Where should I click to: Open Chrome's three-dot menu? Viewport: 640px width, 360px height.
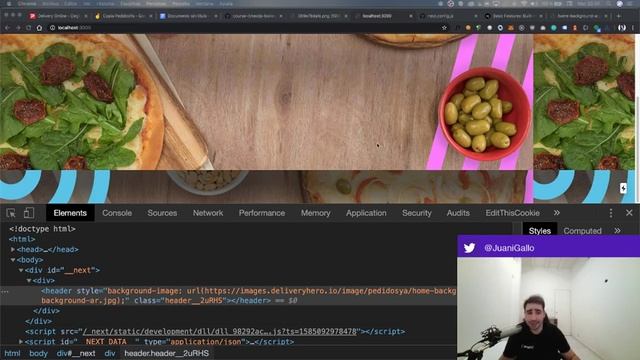pos(633,28)
